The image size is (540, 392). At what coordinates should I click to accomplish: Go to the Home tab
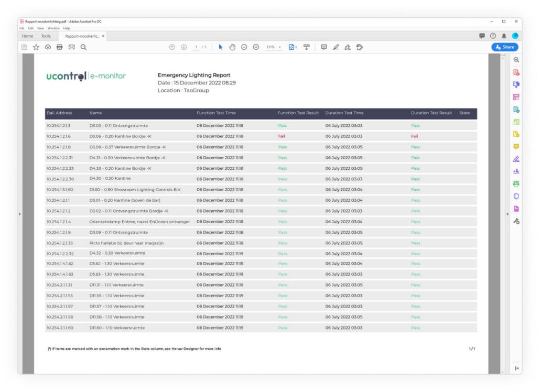(28, 36)
